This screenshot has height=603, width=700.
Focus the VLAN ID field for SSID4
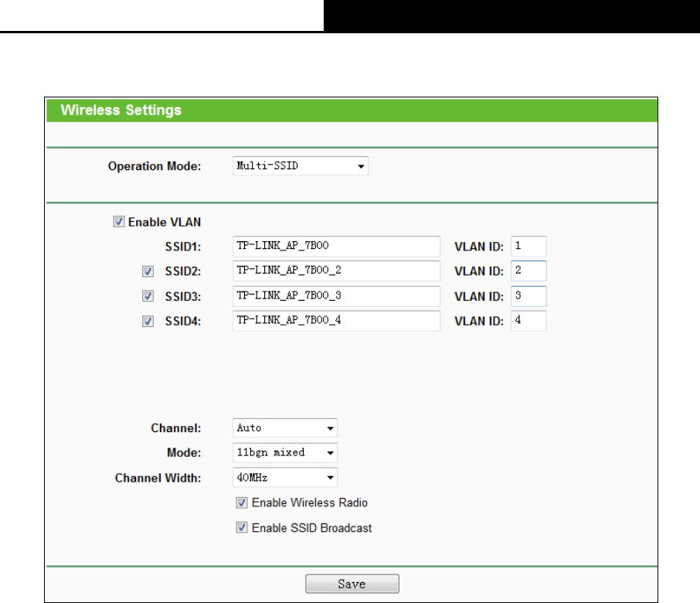528,321
